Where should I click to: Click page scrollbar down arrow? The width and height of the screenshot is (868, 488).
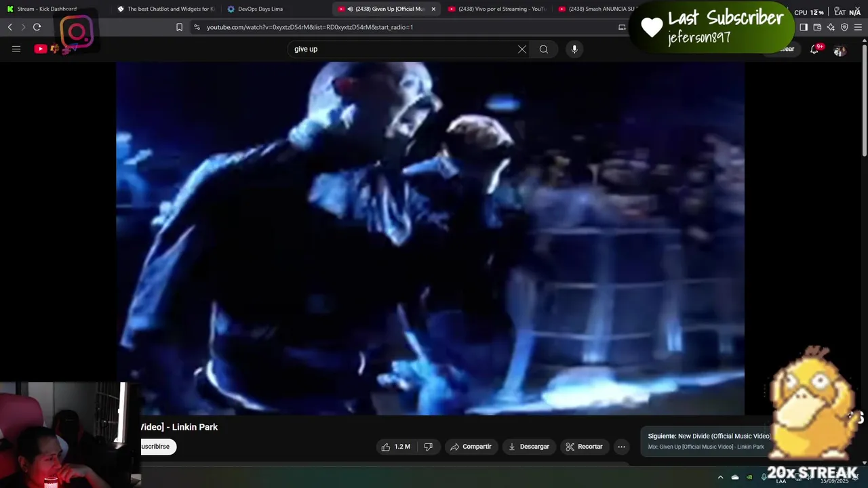(864, 462)
